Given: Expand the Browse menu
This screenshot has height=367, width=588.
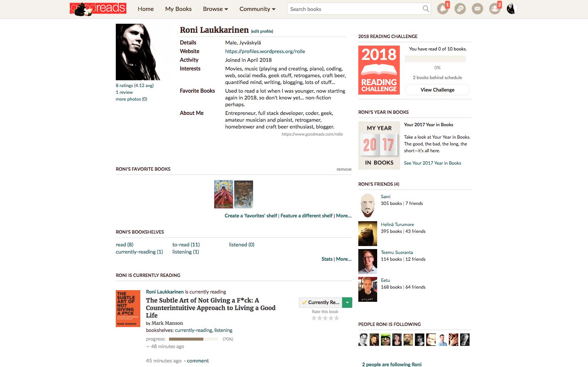Looking at the screenshot, I should [215, 9].
